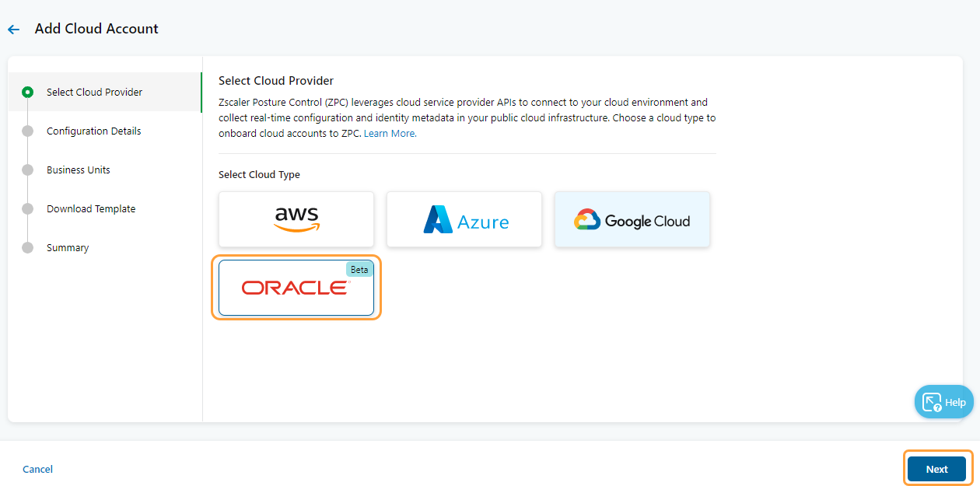
Task: Open the floating Help widget
Action: click(x=943, y=402)
